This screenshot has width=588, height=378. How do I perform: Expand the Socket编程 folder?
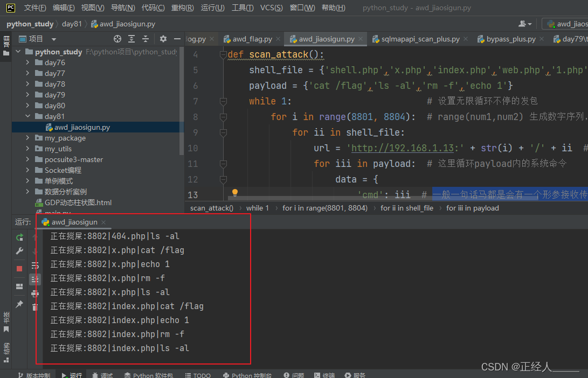click(27, 170)
